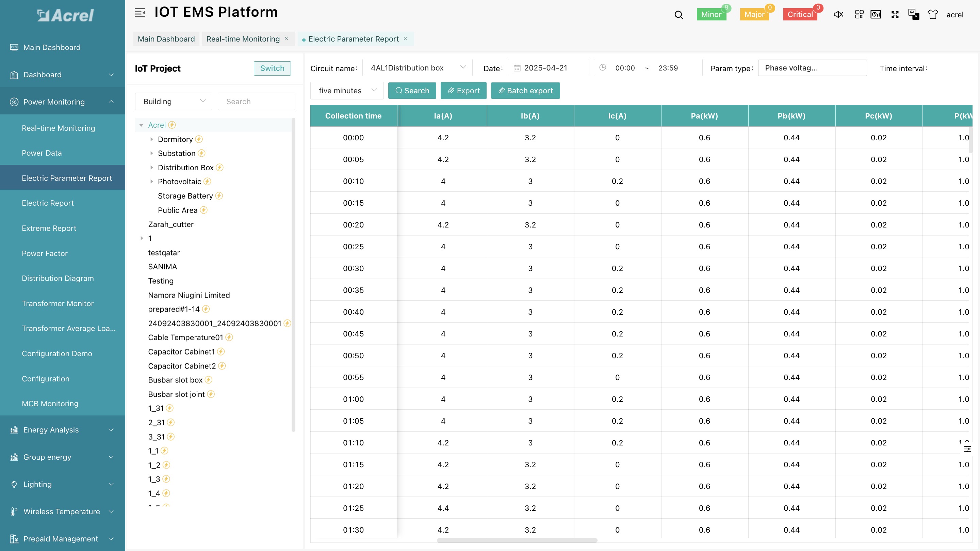Click the project tree Search input
Viewport: 980px width, 551px height.
[257, 101]
